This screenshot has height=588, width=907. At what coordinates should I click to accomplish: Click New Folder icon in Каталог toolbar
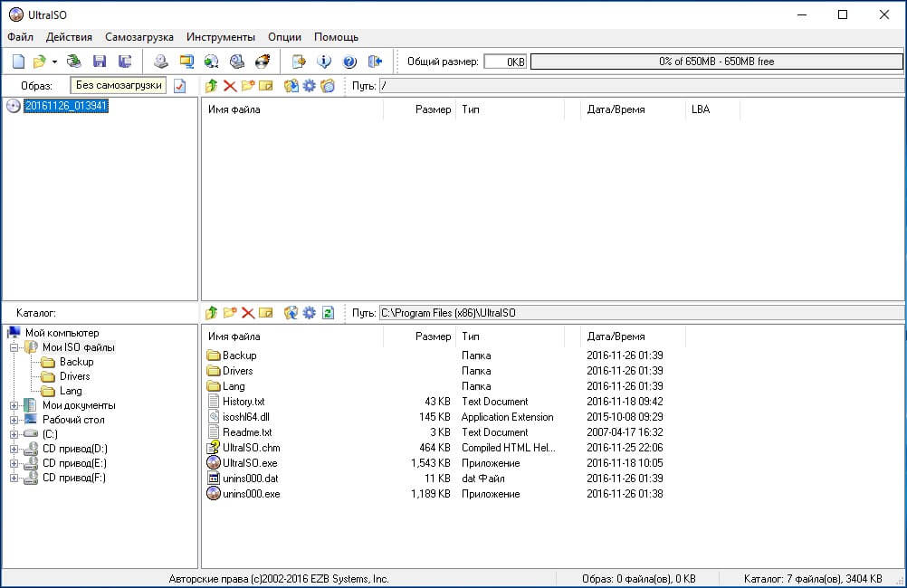click(230, 313)
